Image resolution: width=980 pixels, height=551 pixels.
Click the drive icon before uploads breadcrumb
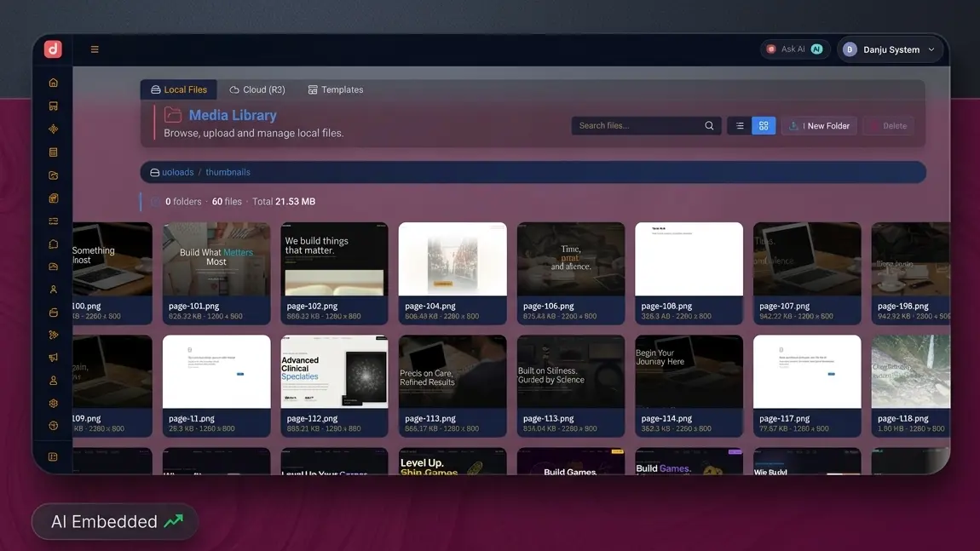coord(154,172)
